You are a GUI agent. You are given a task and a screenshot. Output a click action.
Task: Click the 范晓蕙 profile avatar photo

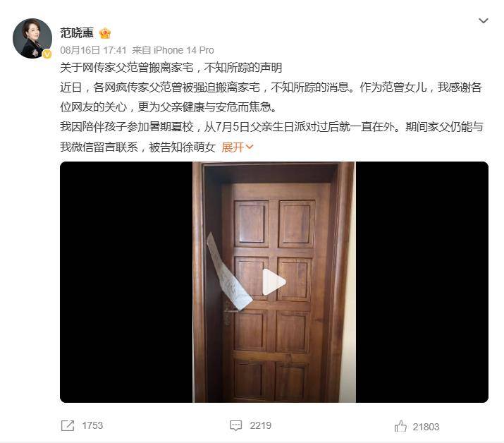32,38
